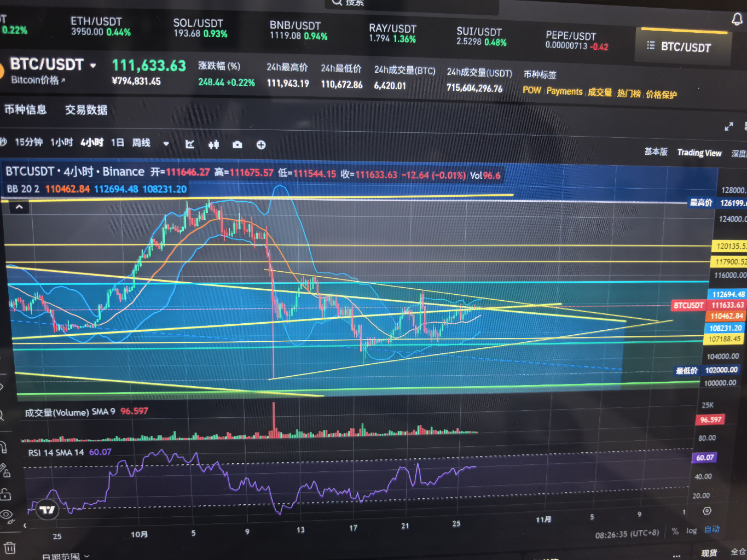The height and width of the screenshot is (560, 747).
Task: Open the notification bell
Action: coord(737,20)
